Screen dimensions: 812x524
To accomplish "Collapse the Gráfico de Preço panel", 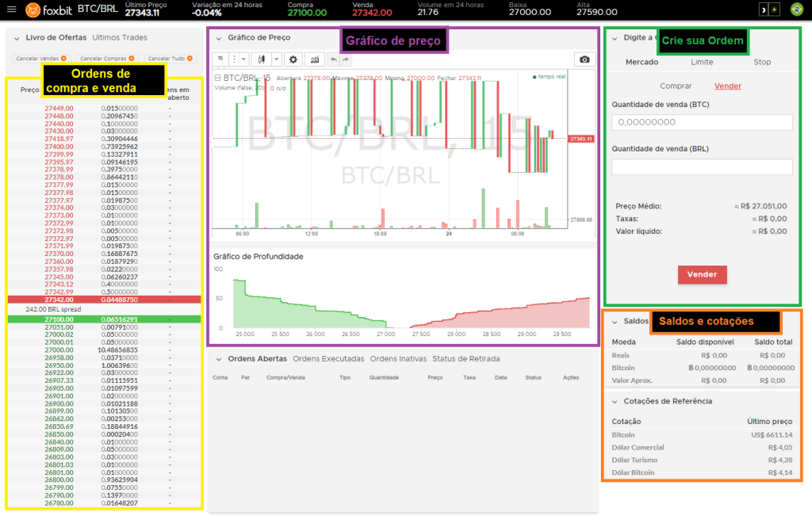I will point(219,38).
